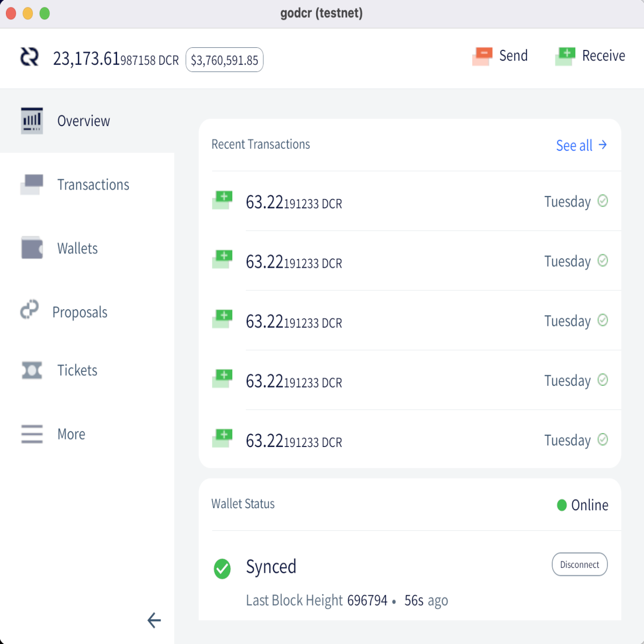Click the Disconnect button
This screenshot has height=644, width=644.
(x=580, y=565)
